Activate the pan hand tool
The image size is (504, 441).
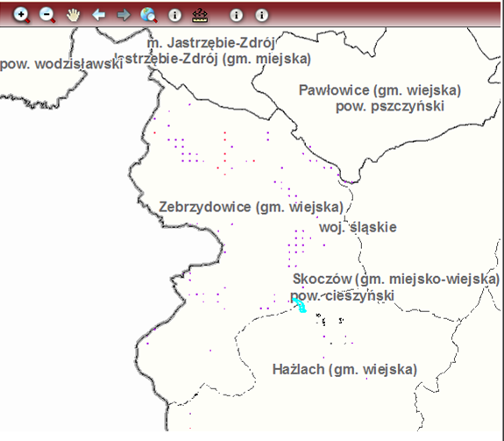click(73, 15)
